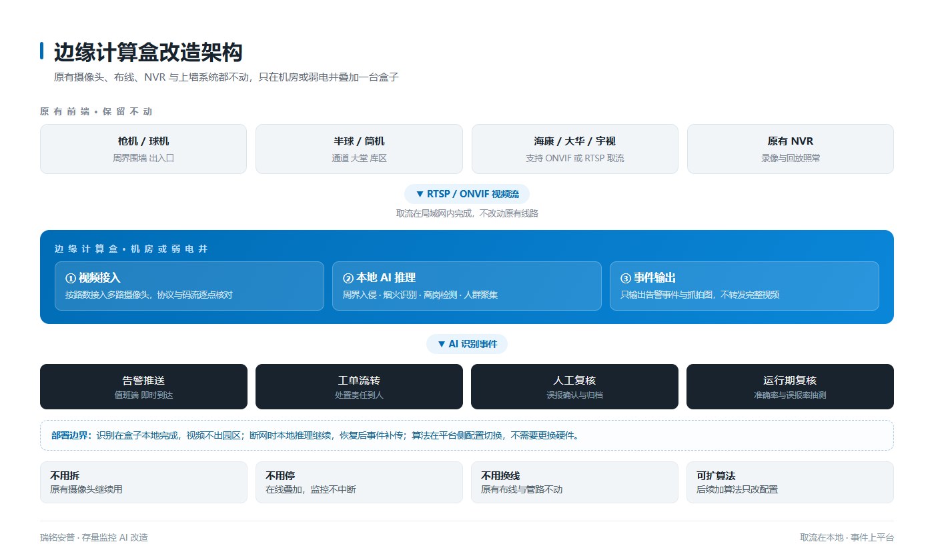Click the text 准确率与误报率抽测
Screen dimensions: 934x560
point(790,395)
